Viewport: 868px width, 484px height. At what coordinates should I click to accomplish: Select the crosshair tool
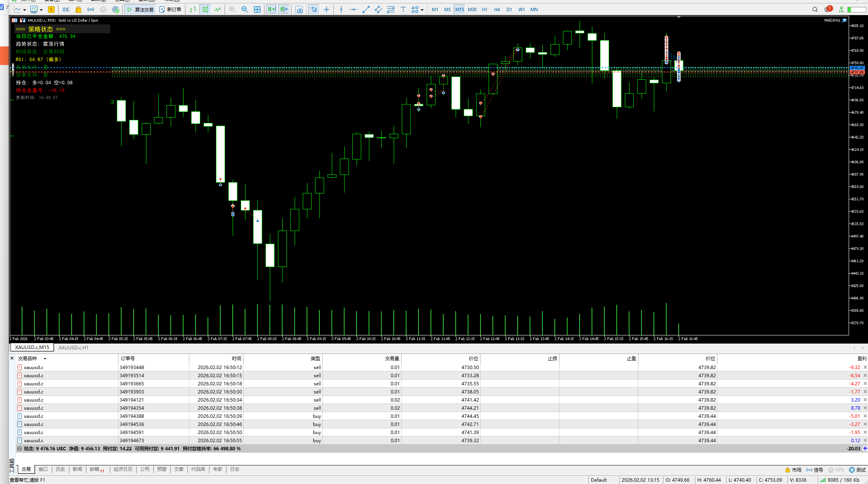click(326, 10)
